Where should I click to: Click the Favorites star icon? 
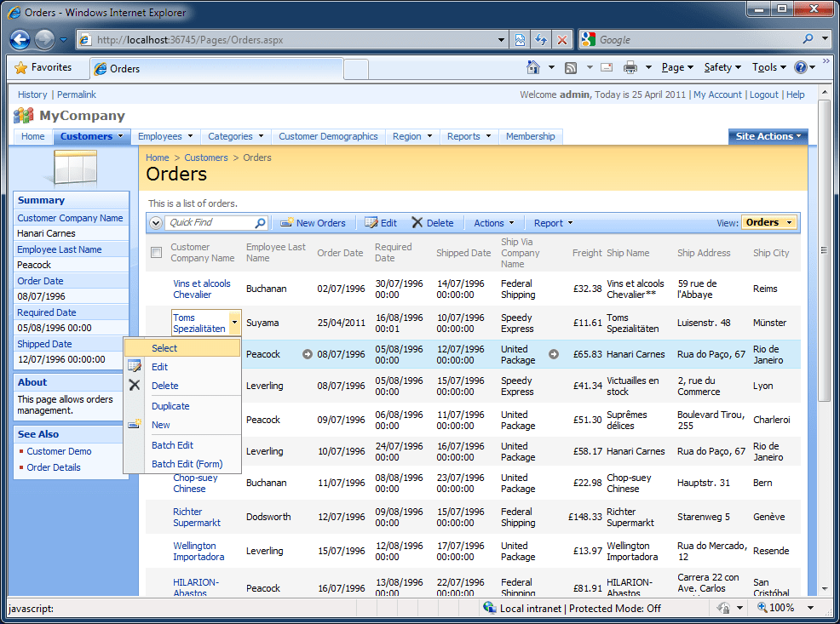20,67
